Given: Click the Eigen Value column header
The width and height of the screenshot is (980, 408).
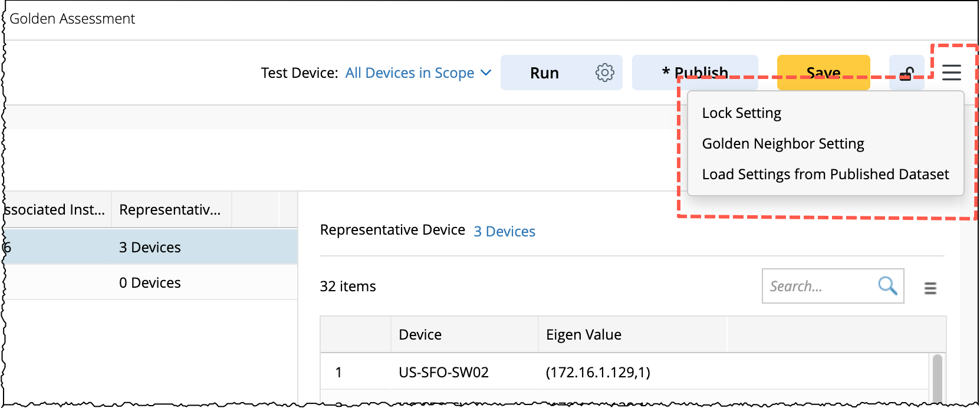Looking at the screenshot, I should pyautogui.click(x=583, y=334).
